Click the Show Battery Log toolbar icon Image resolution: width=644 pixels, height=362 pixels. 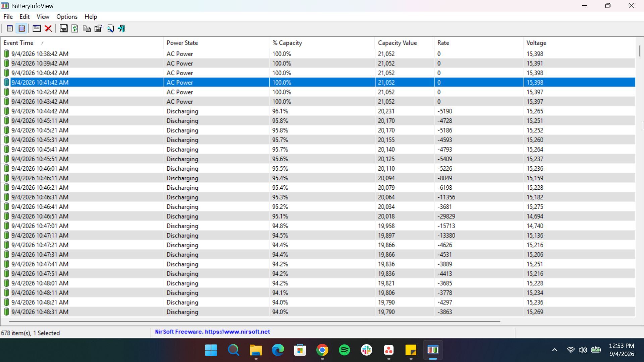[x=21, y=28]
